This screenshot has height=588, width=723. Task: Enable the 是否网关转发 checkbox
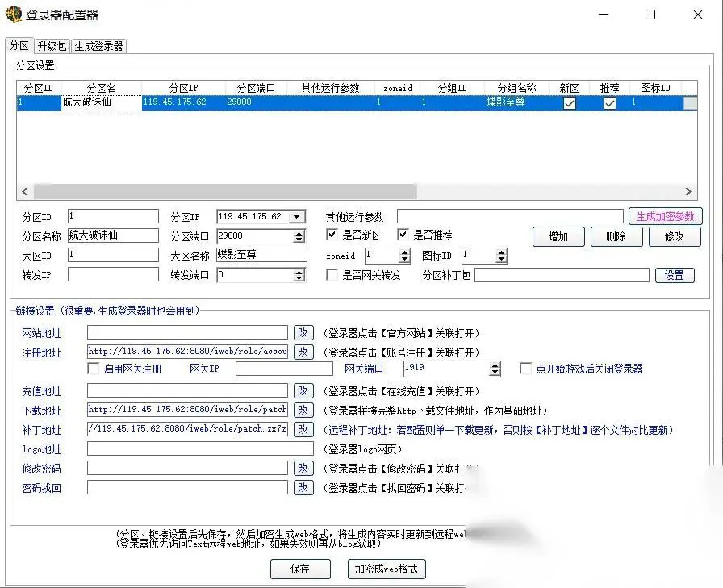[x=332, y=275]
